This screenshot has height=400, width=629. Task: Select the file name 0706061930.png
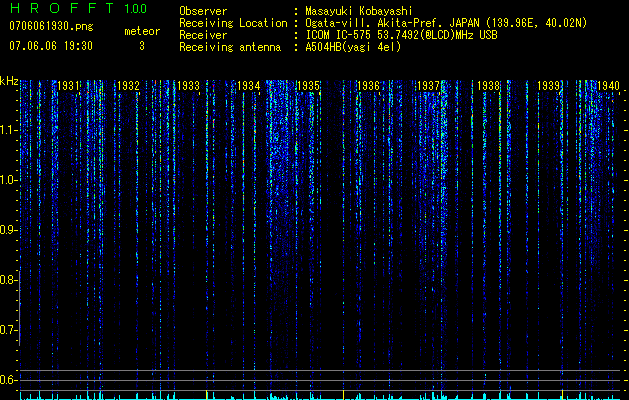[51, 26]
